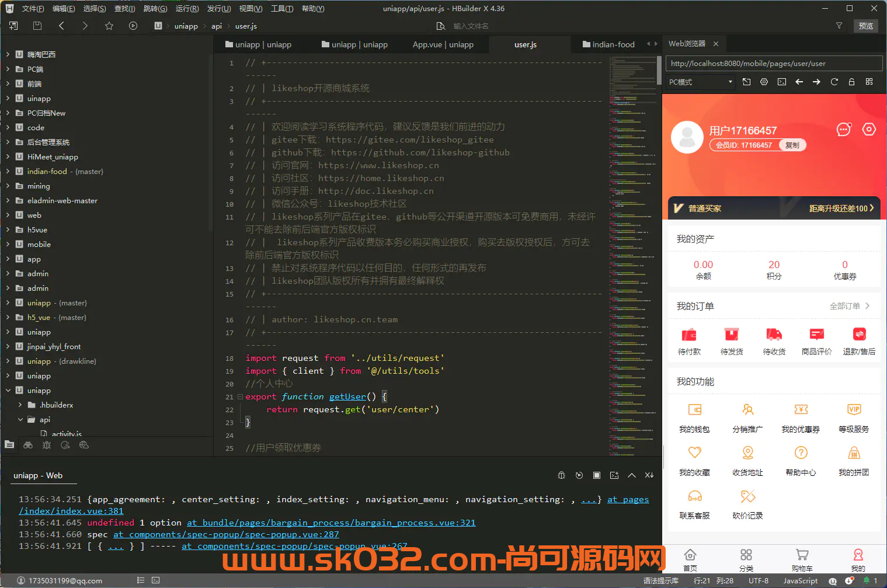The width and height of the screenshot is (887, 588).
Task: Open 联系客服 headset icon
Action: tap(694, 496)
